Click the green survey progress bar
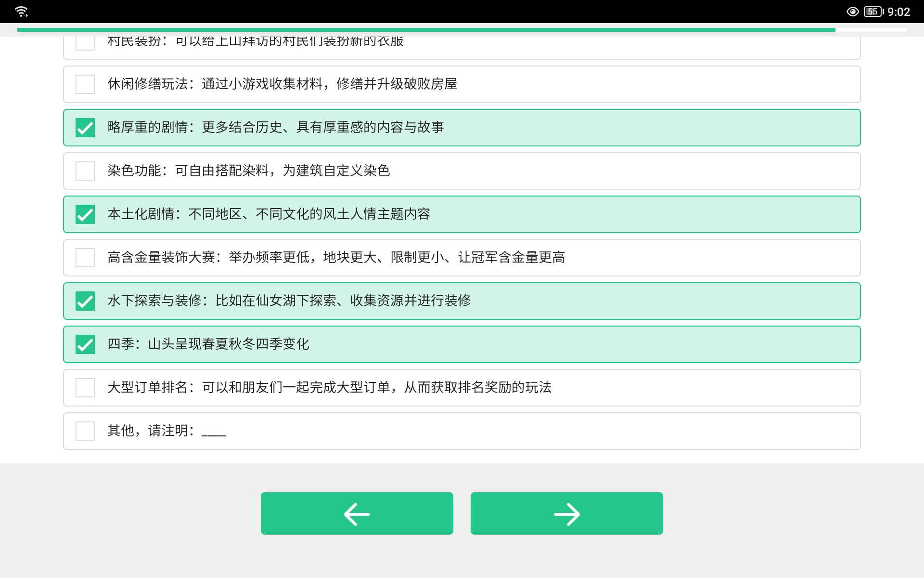Screen dimensions: 924x578 point(426,30)
